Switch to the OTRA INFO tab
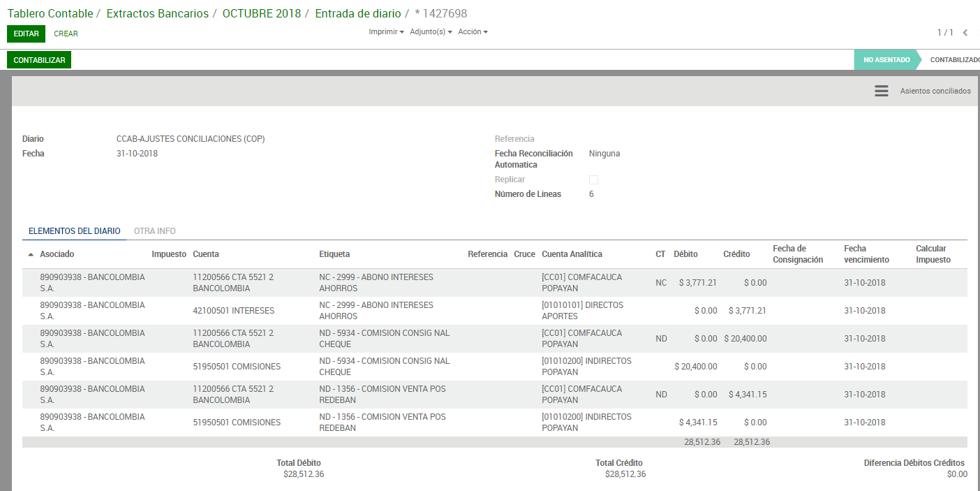This screenshot has height=491, width=980. (x=154, y=231)
